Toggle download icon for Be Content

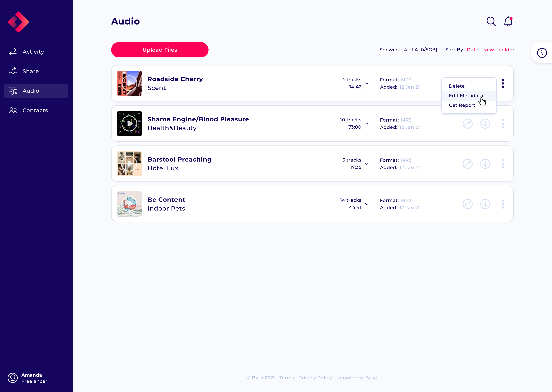pos(485,204)
